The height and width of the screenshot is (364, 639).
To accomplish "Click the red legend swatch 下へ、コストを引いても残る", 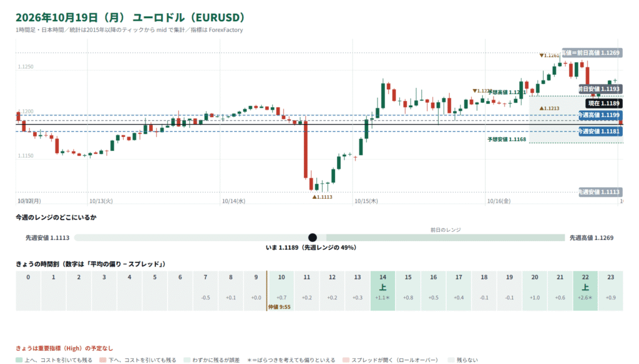I will tap(103, 360).
